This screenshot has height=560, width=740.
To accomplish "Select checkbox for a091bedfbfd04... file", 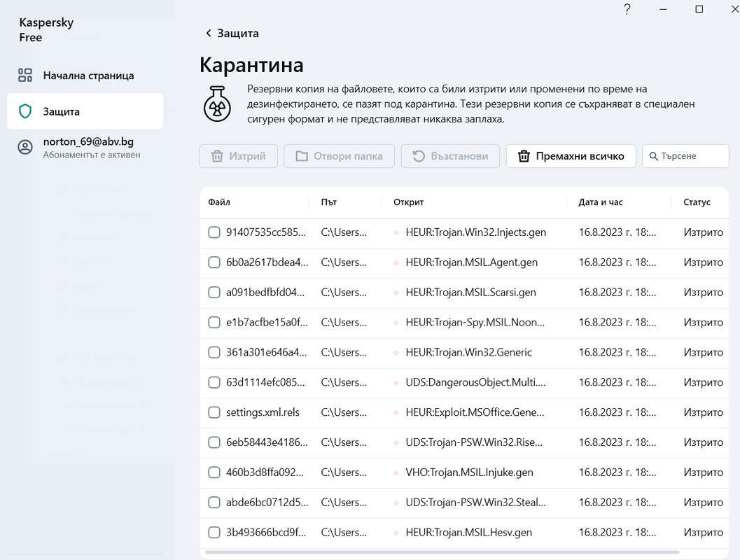I will pyautogui.click(x=214, y=293).
